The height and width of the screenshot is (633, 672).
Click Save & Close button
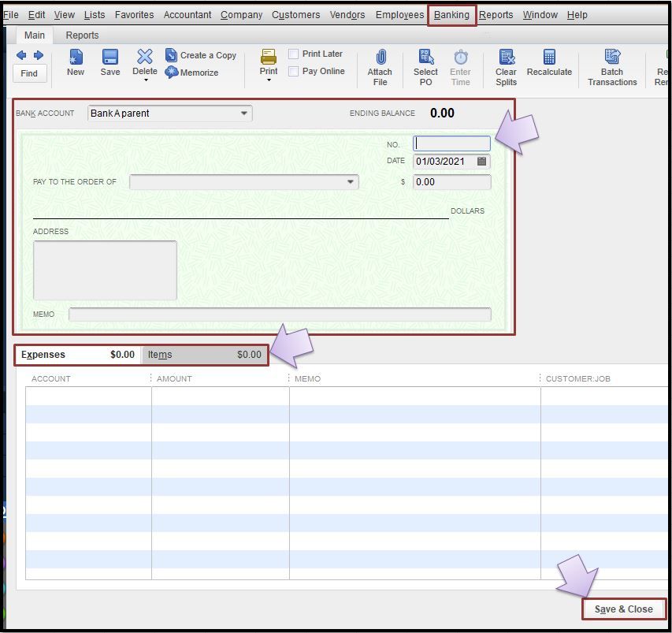(624, 609)
